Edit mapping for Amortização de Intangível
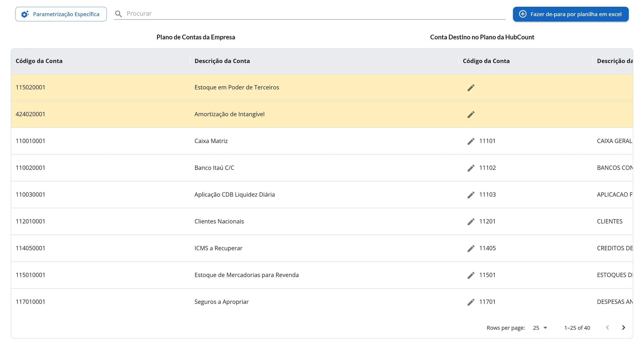Screen dimensions: 644x353 [x=471, y=114]
